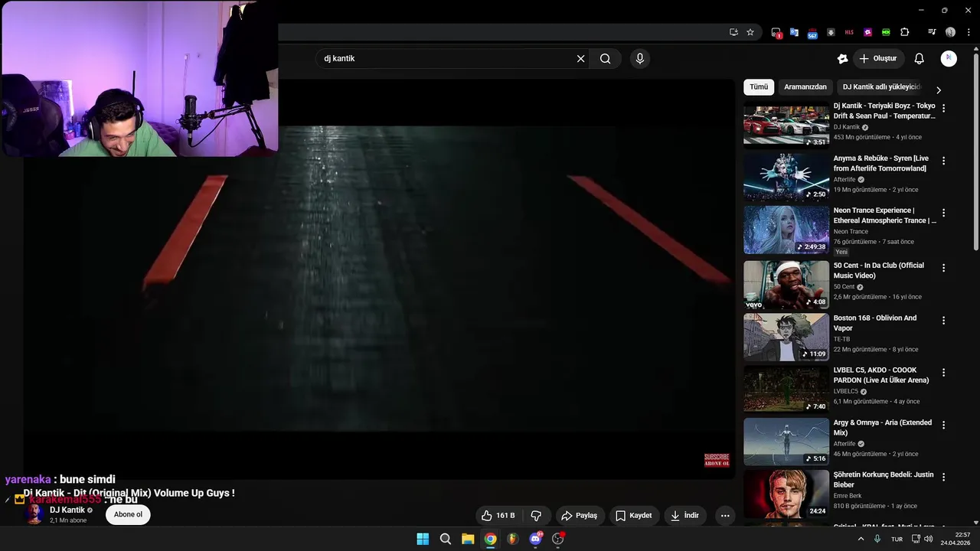Select the Aramanızdan filter chip
980x551 pixels.
[805, 87]
